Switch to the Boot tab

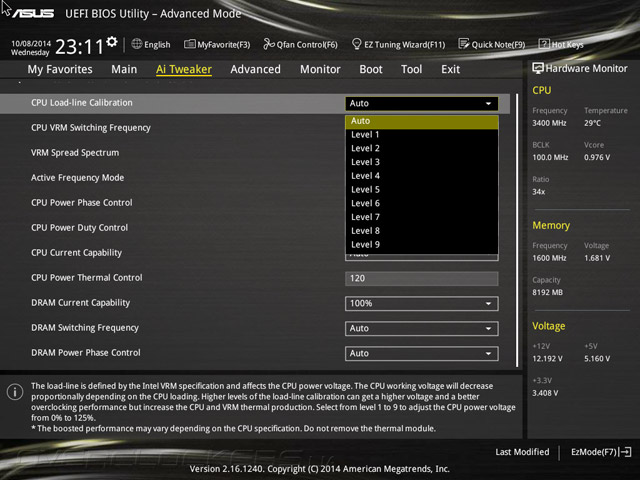pos(371,69)
